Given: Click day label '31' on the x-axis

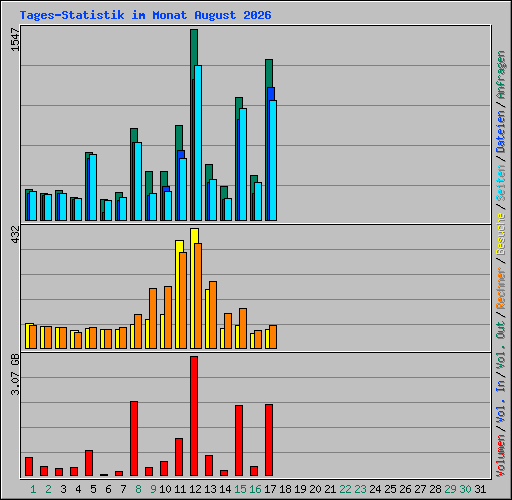Looking at the screenshot, I should click(480, 489).
